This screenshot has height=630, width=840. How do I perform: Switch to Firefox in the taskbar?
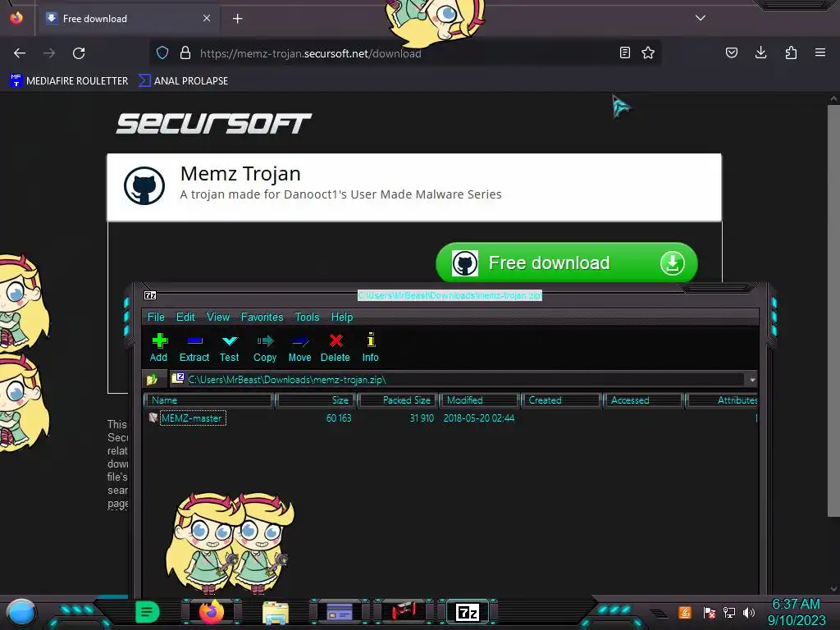click(211, 612)
